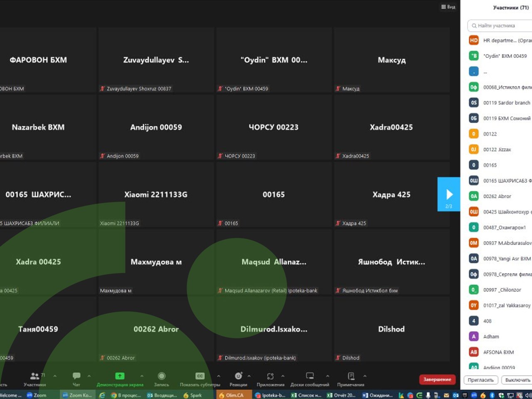Select the 00068_Истиклол participant avatar
The width and height of the screenshot is (532, 399).
click(474, 87)
